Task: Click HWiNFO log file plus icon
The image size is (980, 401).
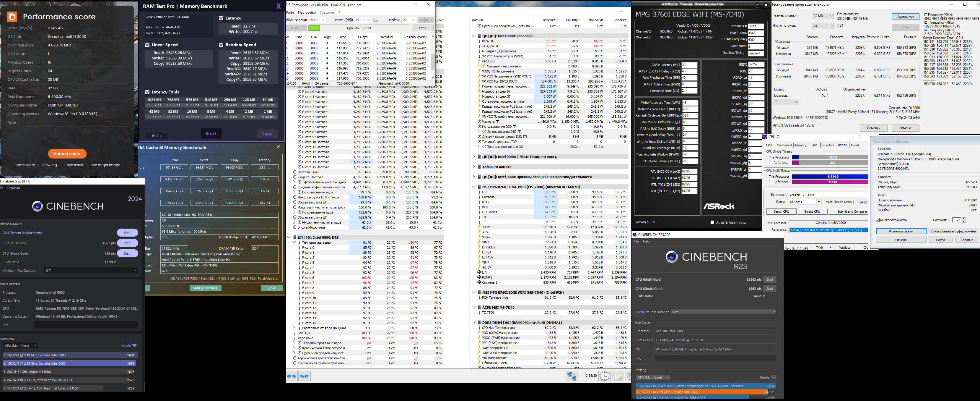Action: [618, 376]
